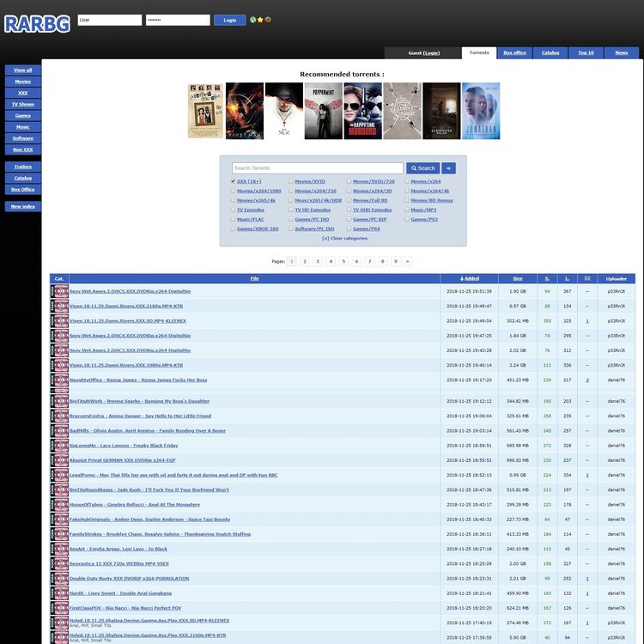644x644 pixels.
Task: Open Movies in the sidebar
Action: (23, 82)
